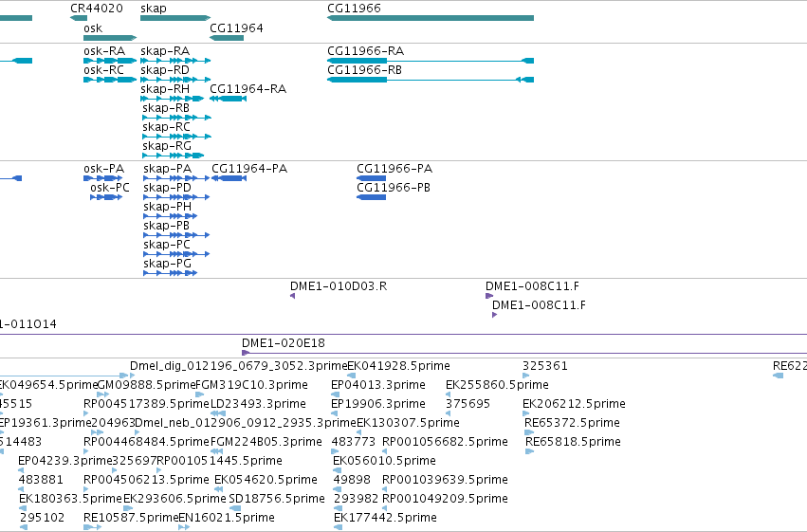
Task: Select the CR44020 gene feature
Action: [x=79, y=18]
